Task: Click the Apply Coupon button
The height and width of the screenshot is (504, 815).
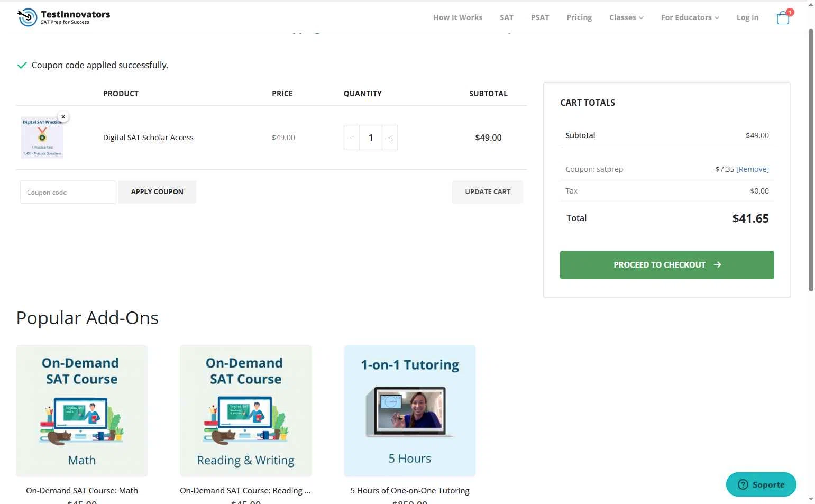Action: coord(157,192)
